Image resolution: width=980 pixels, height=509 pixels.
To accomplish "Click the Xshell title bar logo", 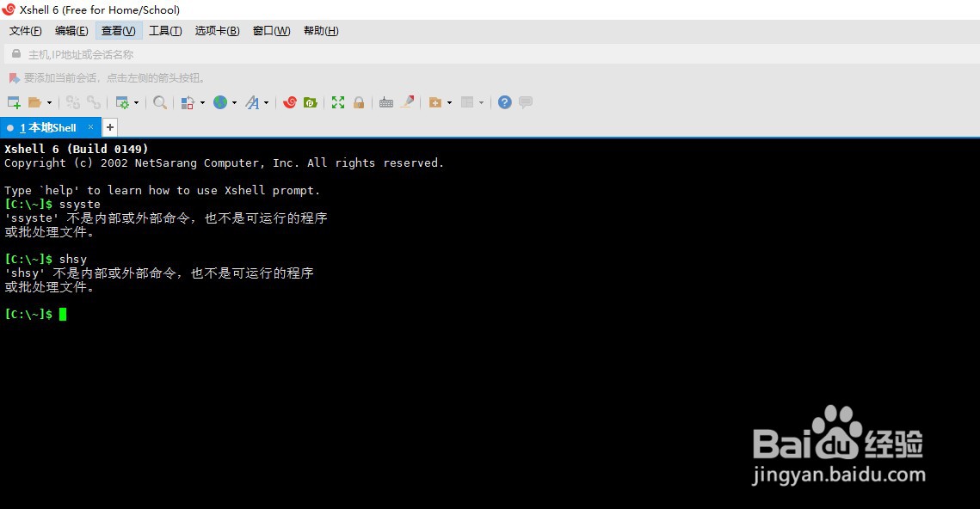I will [x=9, y=9].
